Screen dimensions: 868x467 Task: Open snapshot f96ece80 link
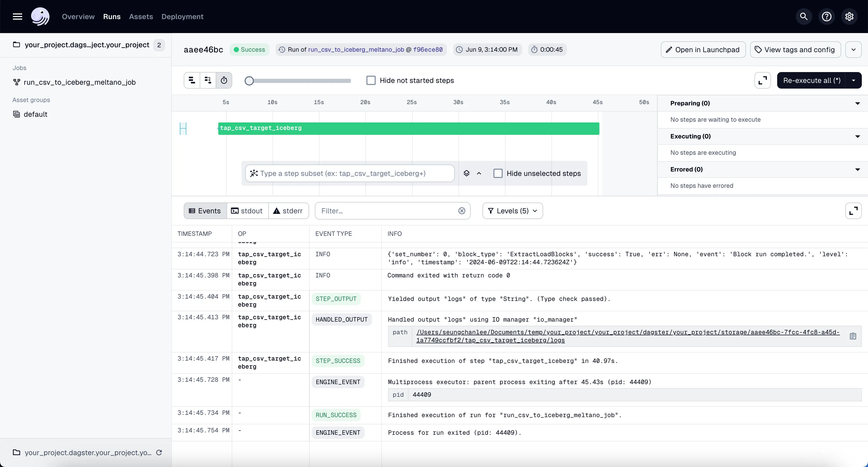pyautogui.click(x=428, y=50)
